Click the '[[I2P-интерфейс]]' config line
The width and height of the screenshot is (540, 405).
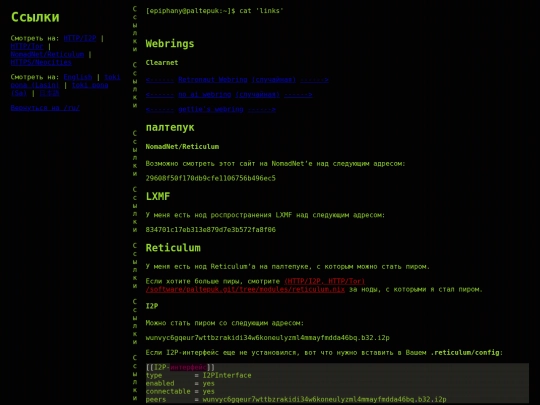pos(180,367)
